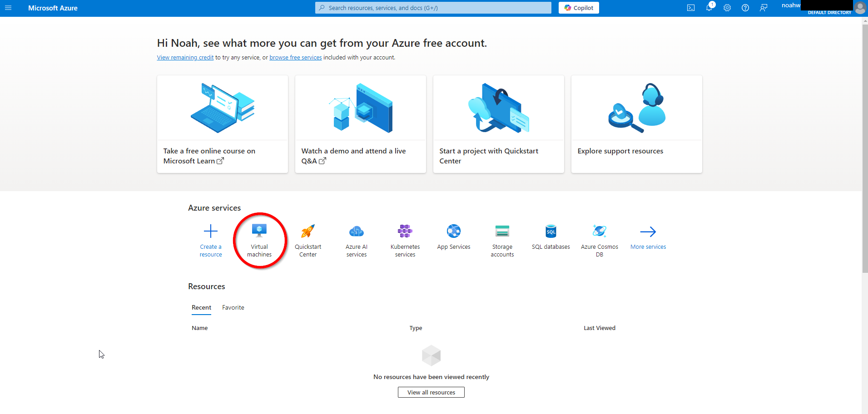Open the portal hamburger menu
This screenshot has height=414, width=868.
click(8, 8)
